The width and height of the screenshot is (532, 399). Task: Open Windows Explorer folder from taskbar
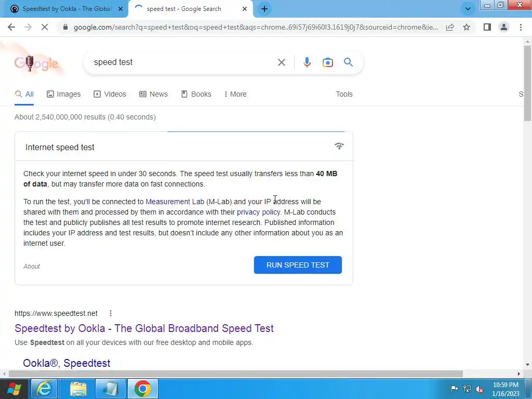pyautogui.click(x=78, y=389)
